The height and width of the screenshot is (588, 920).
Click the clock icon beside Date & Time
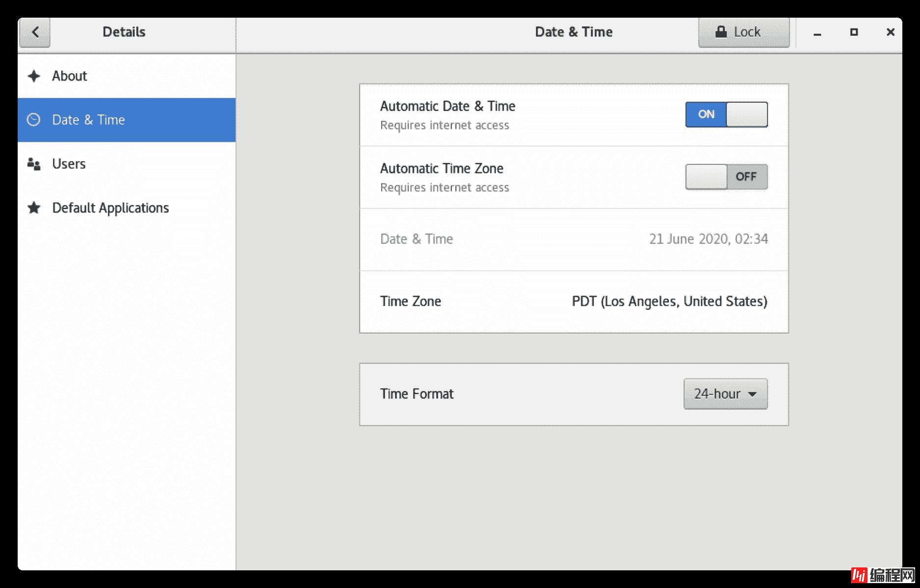click(34, 120)
